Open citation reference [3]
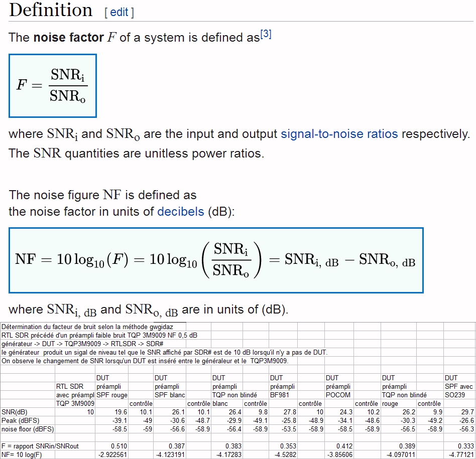 point(266,34)
